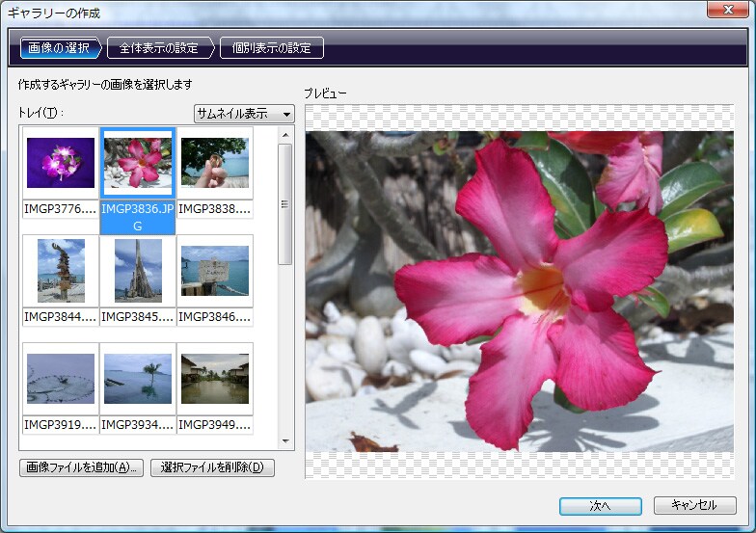Click the IMGP3846.... file name label
The width and height of the screenshot is (756, 533).
pos(214,317)
